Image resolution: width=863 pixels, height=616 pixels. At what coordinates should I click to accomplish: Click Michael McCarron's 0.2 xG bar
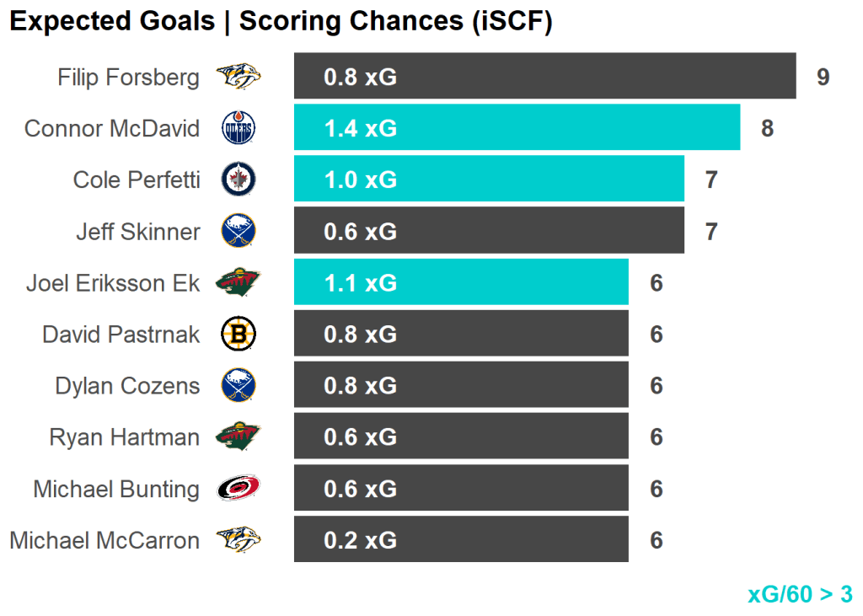[x=461, y=539]
